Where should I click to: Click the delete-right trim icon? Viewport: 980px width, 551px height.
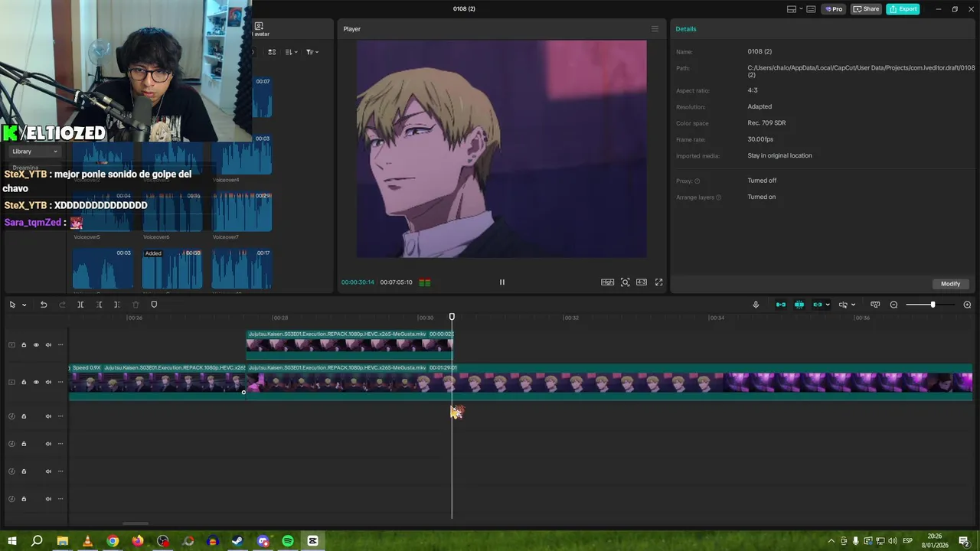tap(116, 305)
